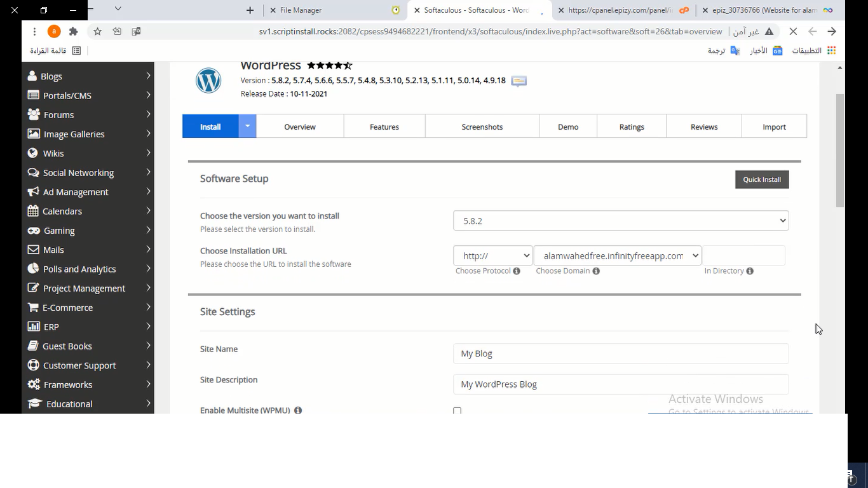The image size is (868, 488).
Task: Open the WordPress version 5.8.2 dropdown
Action: 621,220
